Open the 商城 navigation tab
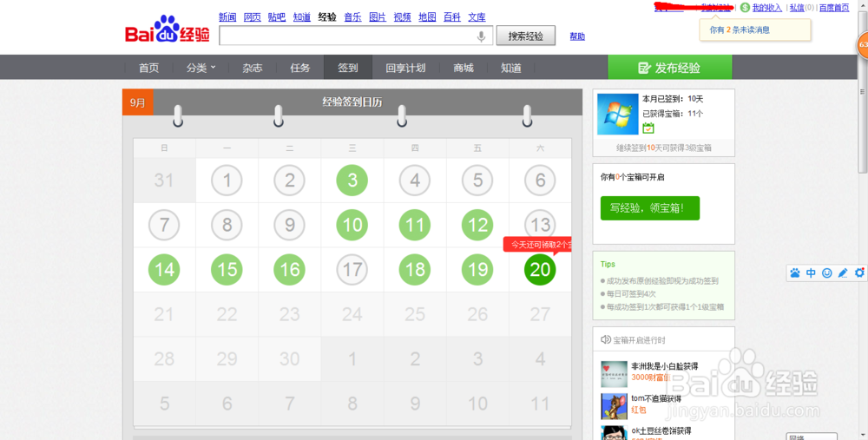Screen dimensions: 868x440 (464, 68)
